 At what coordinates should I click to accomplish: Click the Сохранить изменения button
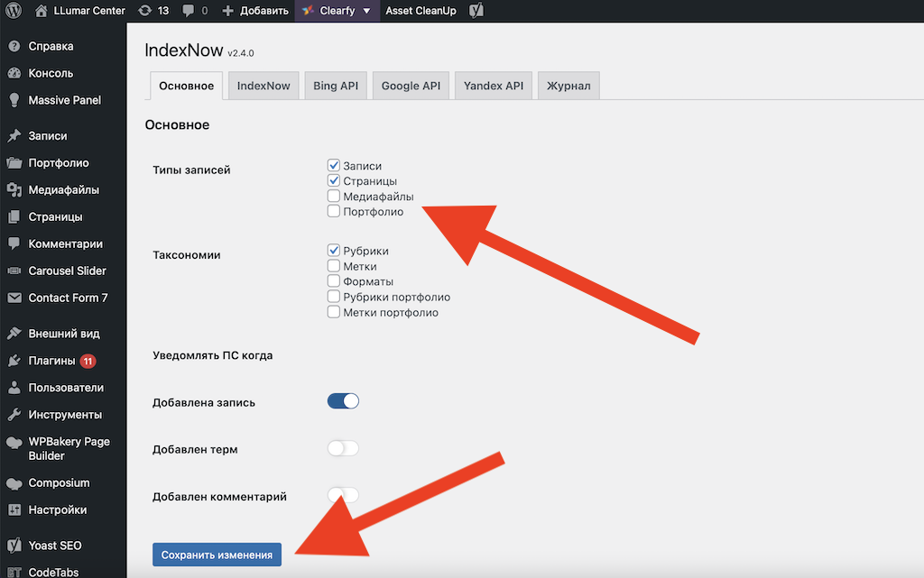pos(217,555)
